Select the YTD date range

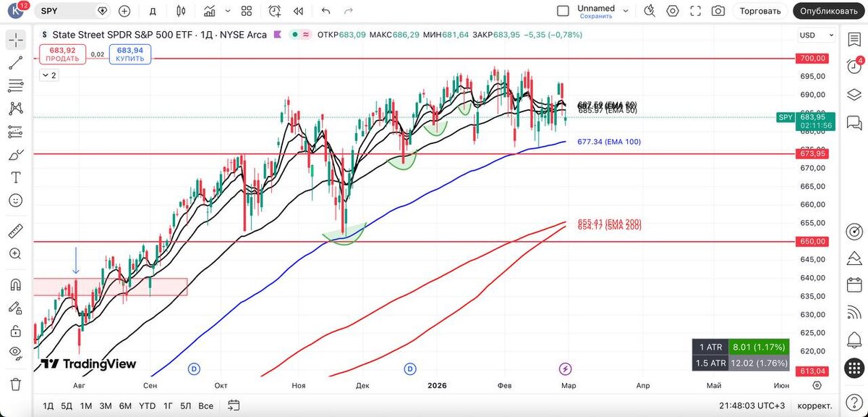(148, 405)
